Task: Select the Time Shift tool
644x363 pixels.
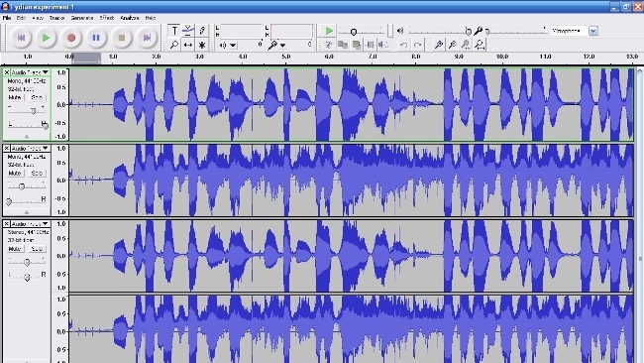Action: 188,45
